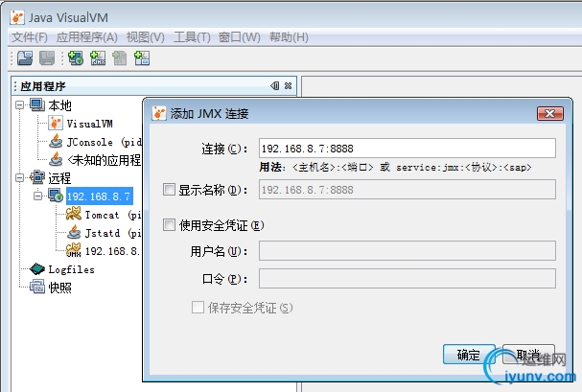582x392 pixels.
Task: Click the 本地 computer icon
Action: point(37,105)
